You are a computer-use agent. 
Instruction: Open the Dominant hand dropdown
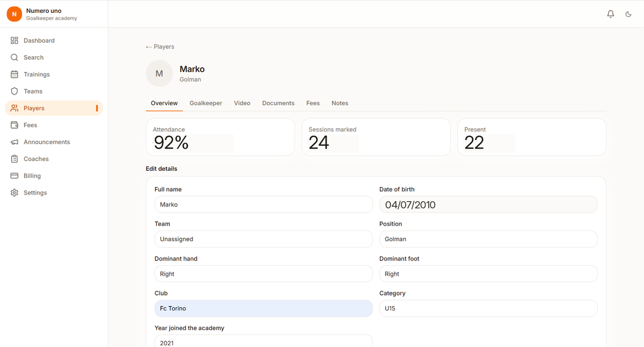263,274
